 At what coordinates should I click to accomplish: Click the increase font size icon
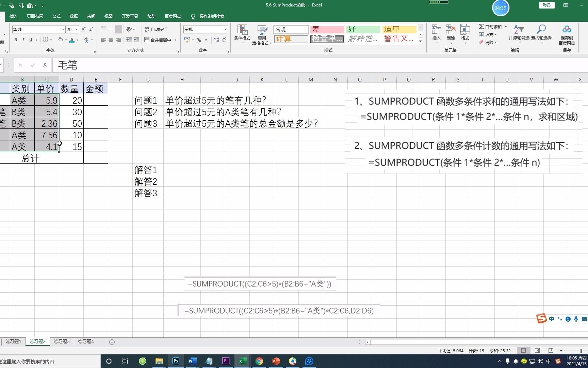(83, 29)
